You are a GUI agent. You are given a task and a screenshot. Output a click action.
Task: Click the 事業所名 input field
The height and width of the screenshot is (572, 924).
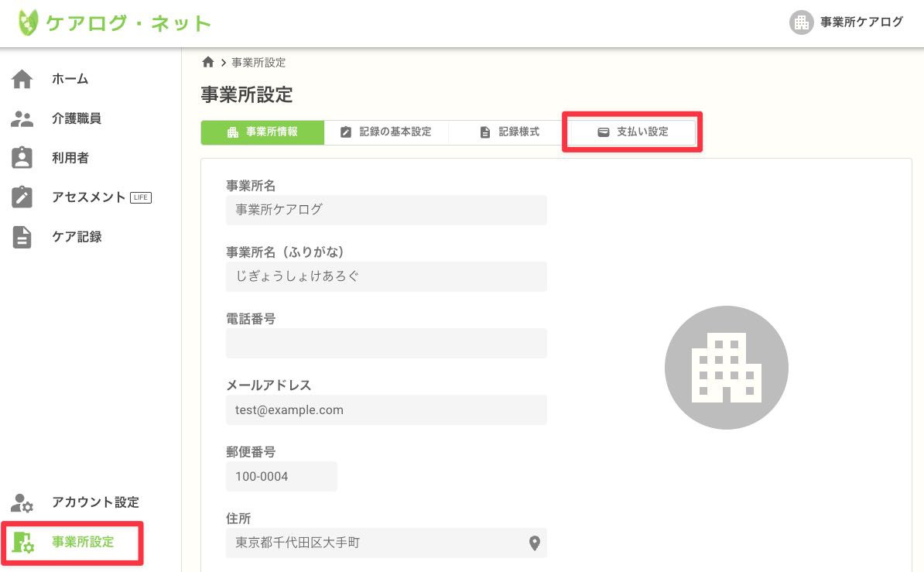coord(386,210)
